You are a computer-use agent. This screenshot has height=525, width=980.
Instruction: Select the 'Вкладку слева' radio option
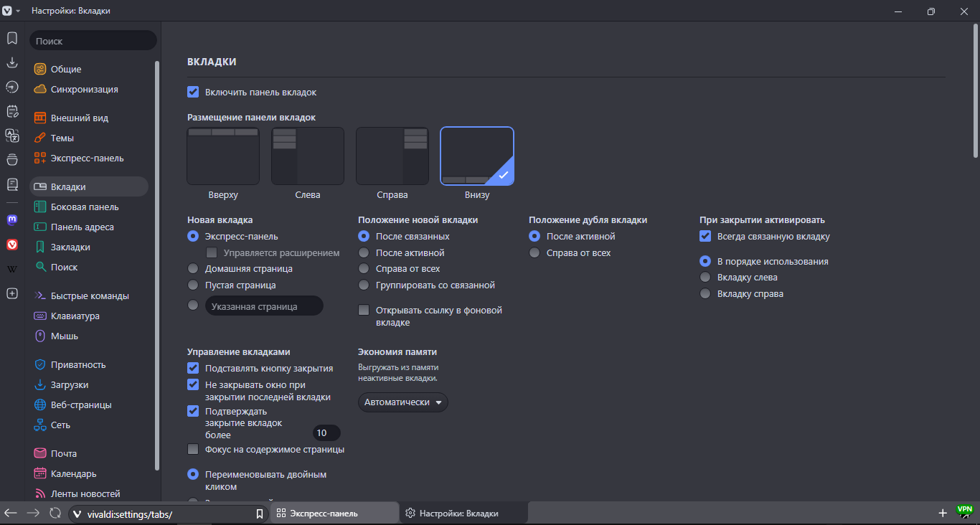click(705, 277)
